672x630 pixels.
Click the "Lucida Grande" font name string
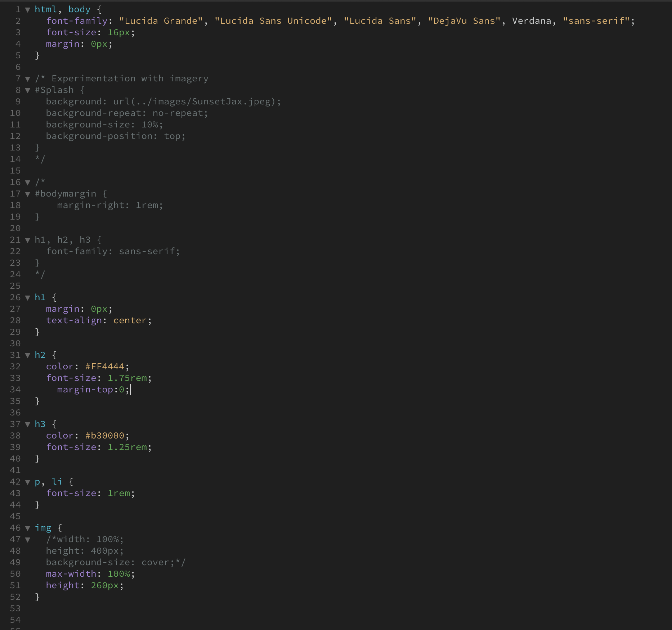(x=160, y=21)
